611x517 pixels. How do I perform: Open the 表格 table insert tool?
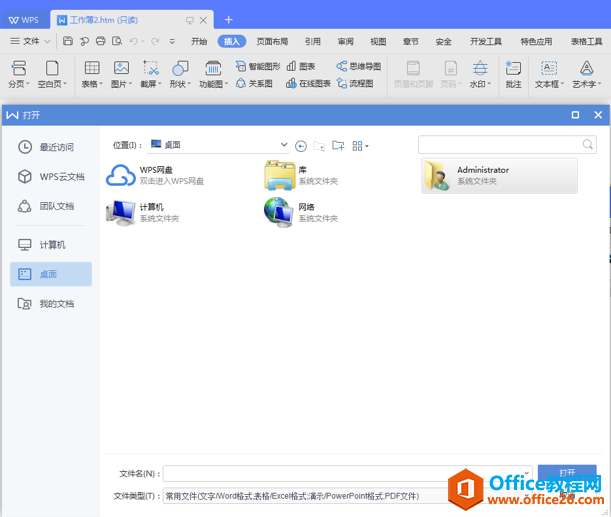(x=92, y=74)
